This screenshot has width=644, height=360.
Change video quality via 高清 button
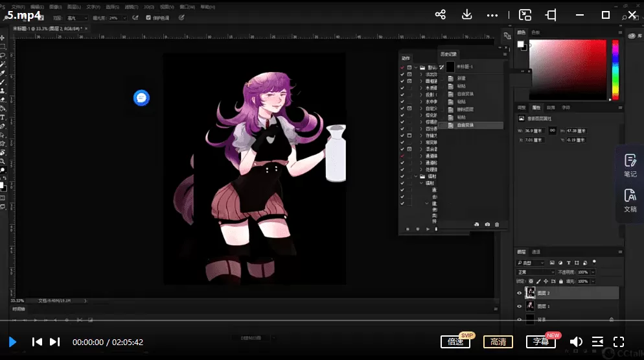pyautogui.click(x=498, y=342)
